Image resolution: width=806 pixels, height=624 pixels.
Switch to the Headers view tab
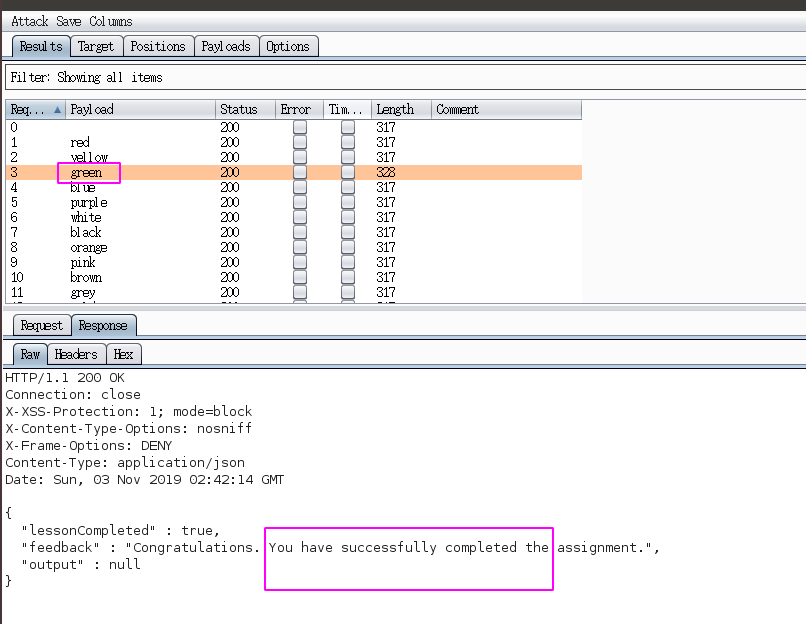(x=76, y=355)
